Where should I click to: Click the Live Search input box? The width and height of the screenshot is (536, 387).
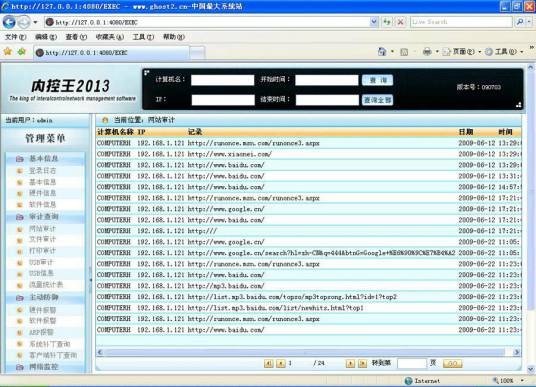pos(461,22)
